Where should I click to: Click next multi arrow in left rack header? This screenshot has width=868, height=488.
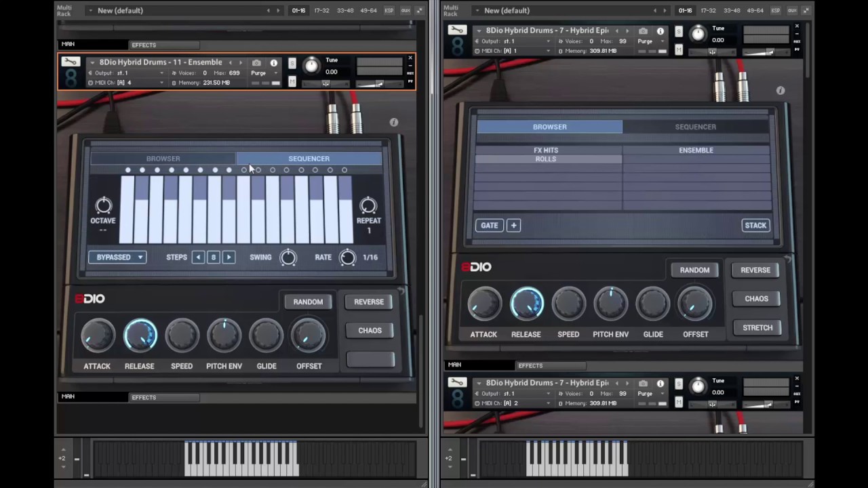coord(278,10)
